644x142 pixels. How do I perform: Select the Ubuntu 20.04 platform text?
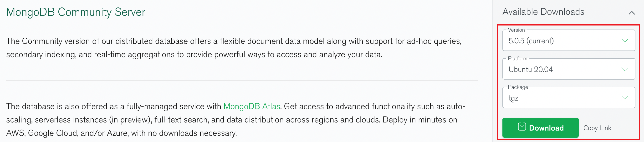[531, 69]
